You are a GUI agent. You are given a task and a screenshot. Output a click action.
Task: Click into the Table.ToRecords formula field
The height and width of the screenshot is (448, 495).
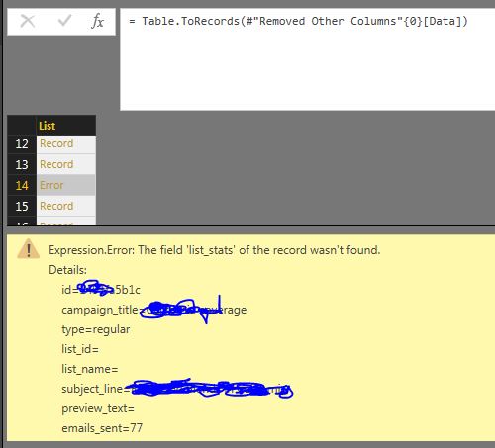(307, 59)
